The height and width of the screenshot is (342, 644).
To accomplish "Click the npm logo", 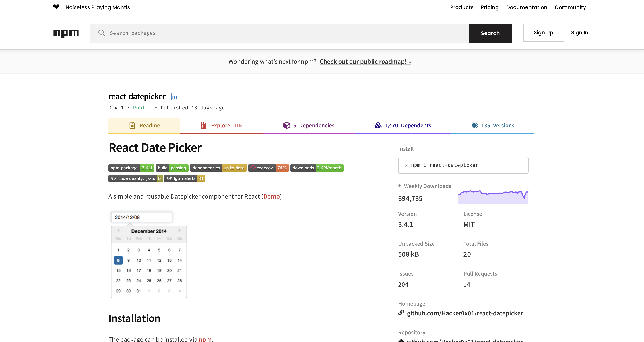I will coord(66,33).
